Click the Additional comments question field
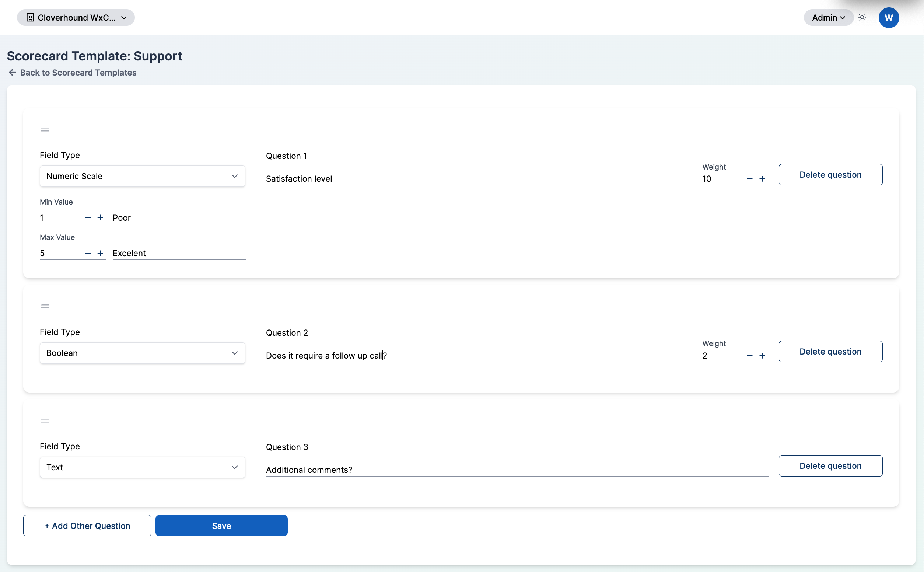This screenshot has width=924, height=572. [x=517, y=470]
